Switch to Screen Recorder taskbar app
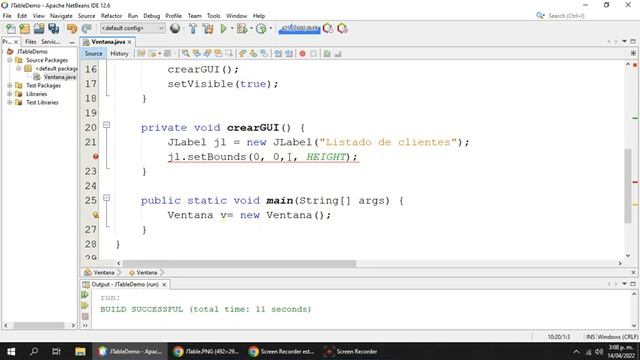Screen dimensions: 640x360 (x=351, y=351)
